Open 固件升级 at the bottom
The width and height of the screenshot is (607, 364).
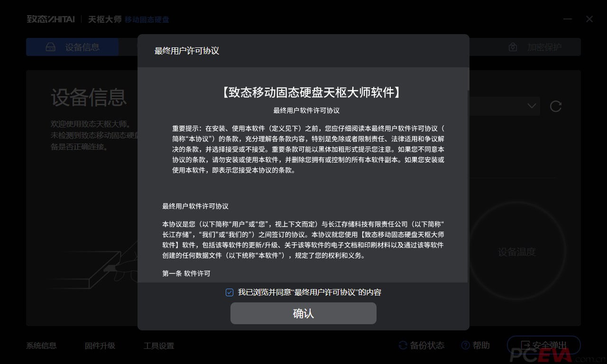pyautogui.click(x=100, y=346)
